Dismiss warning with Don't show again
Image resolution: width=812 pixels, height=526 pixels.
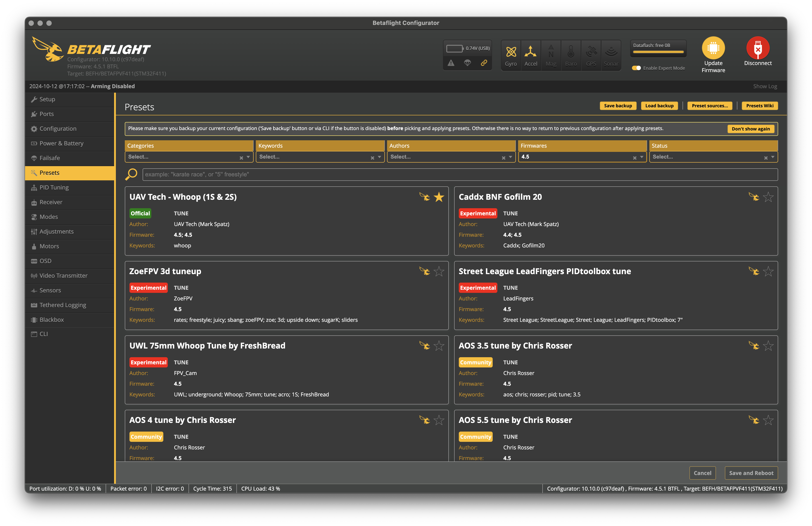(x=750, y=128)
